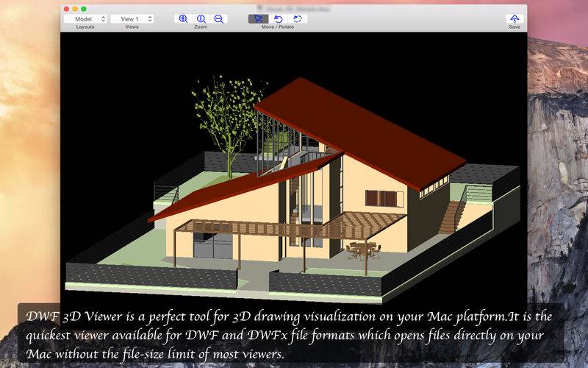588x368 pixels.
Task: Close the viewer window with the red button
Action: 66,9
